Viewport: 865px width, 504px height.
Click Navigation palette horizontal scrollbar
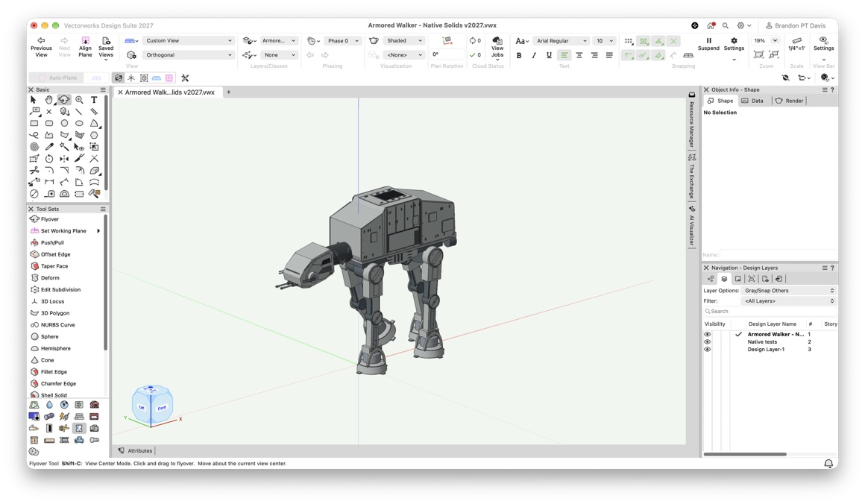click(x=745, y=454)
